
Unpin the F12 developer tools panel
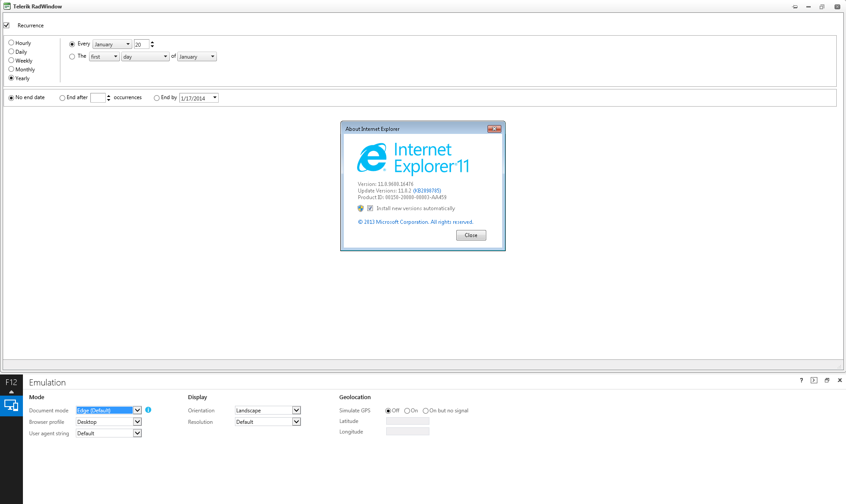[x=827, y=380]
